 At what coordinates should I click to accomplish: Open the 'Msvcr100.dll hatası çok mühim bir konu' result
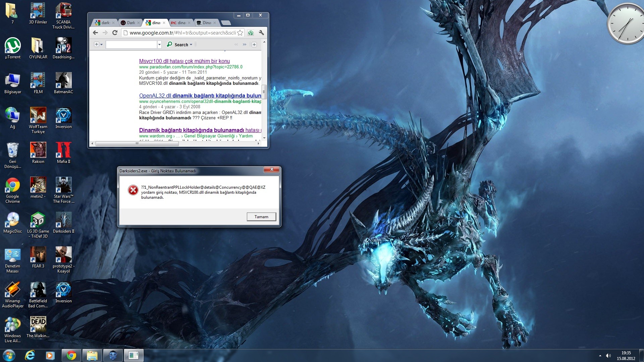(184, 61)
